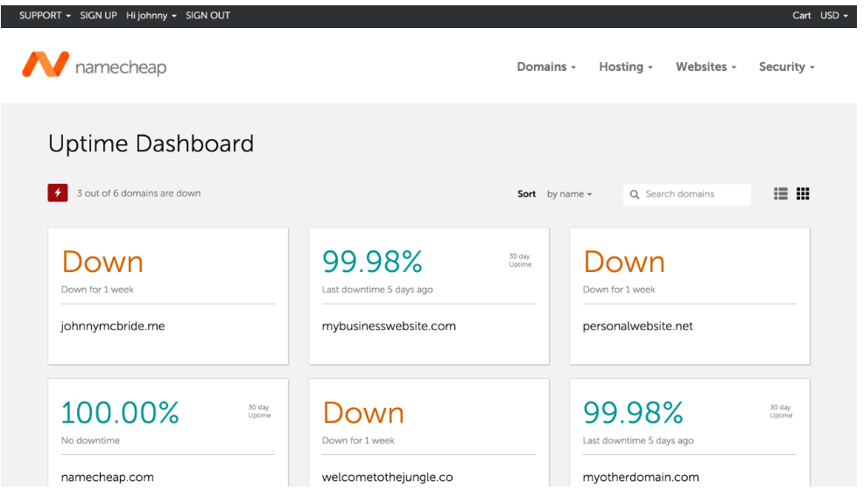Select the mybusinesswebsite.com uptime card
Screen dimensions: 864x504
429,296
